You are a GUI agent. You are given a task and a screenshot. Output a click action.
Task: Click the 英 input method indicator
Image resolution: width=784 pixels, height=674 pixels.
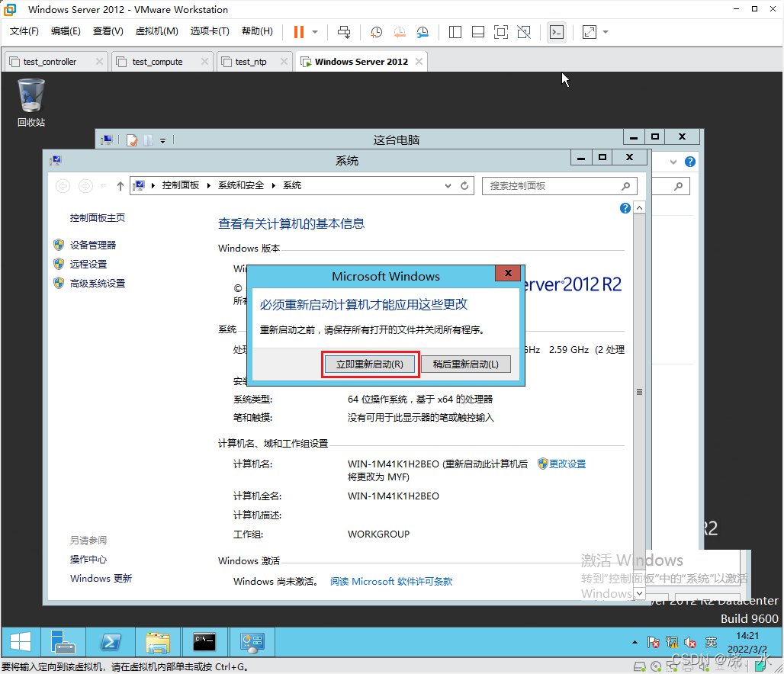tap(711, 642)
